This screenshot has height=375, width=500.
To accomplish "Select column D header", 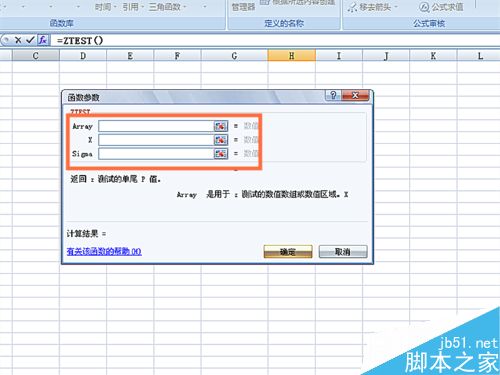I will pos(83,56).
